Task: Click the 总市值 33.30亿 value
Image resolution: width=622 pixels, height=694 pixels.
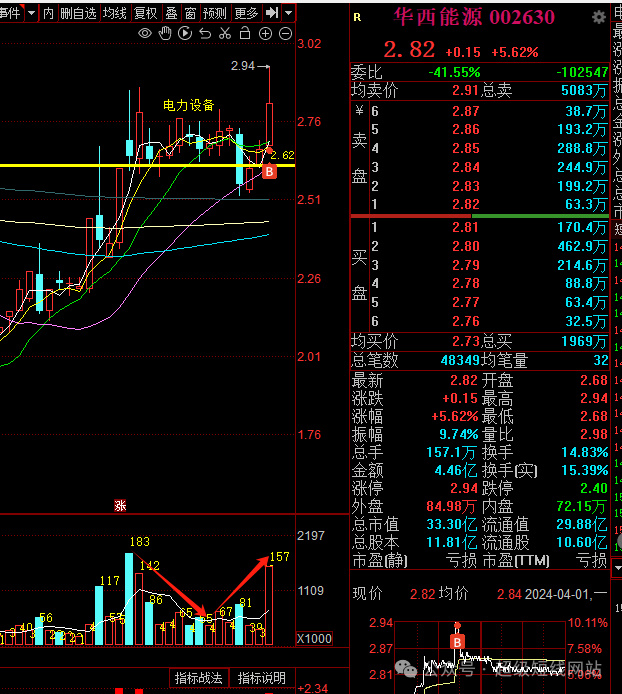Action: pyautogui.click(x=452, y=524)
